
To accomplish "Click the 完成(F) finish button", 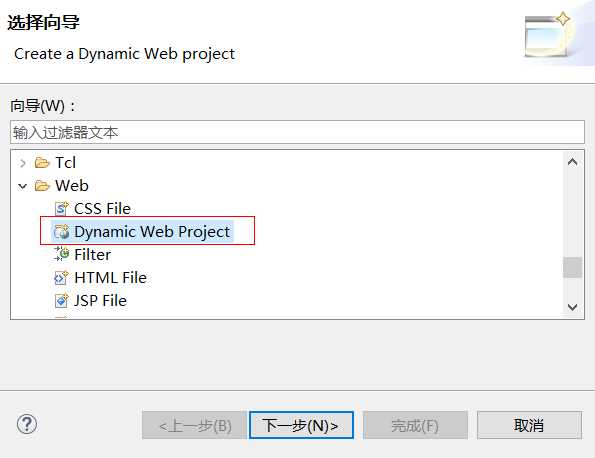I will click(x=415, y=425).
